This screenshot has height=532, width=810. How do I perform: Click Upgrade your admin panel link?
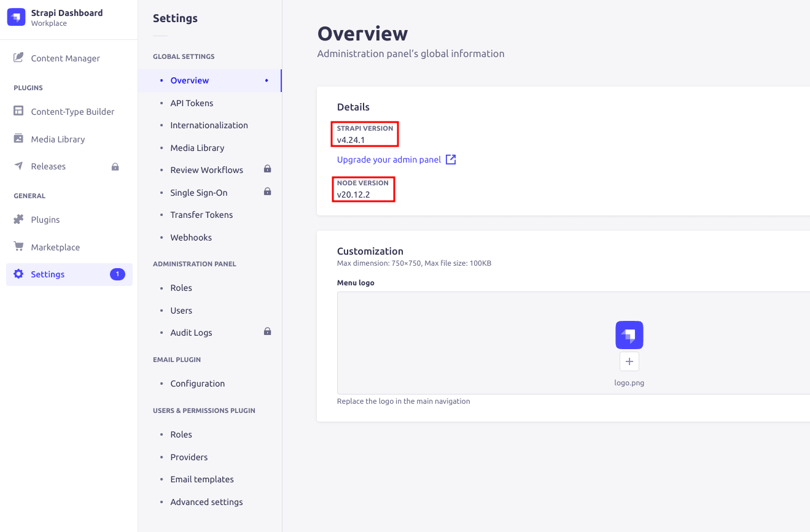[x=389, y=160]
